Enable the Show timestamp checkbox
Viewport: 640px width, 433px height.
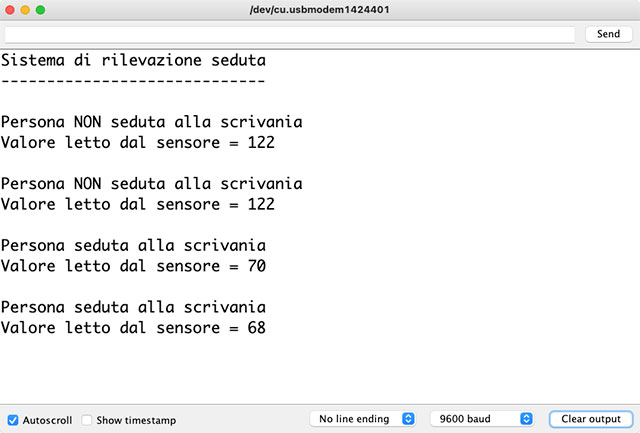click(87, 420)
